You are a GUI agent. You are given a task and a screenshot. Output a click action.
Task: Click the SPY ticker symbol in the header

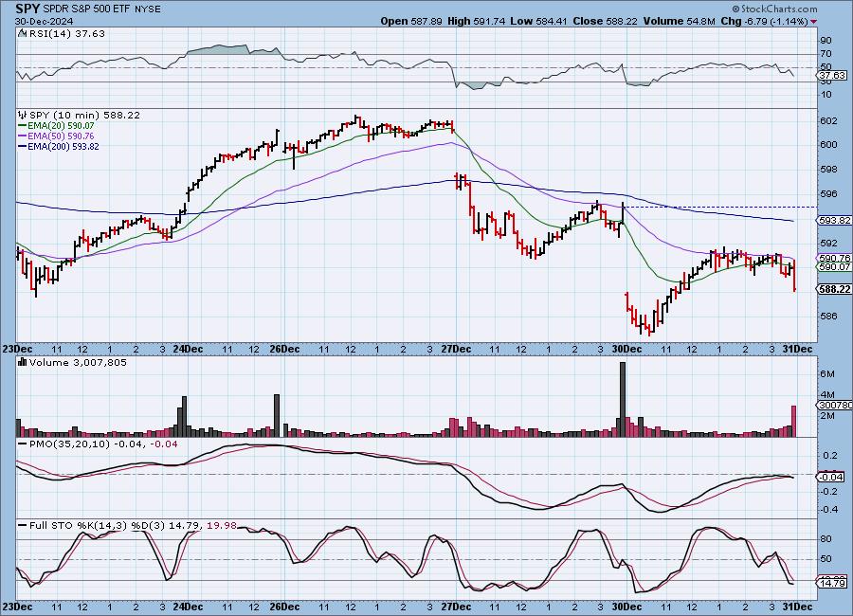coord(27,9)
